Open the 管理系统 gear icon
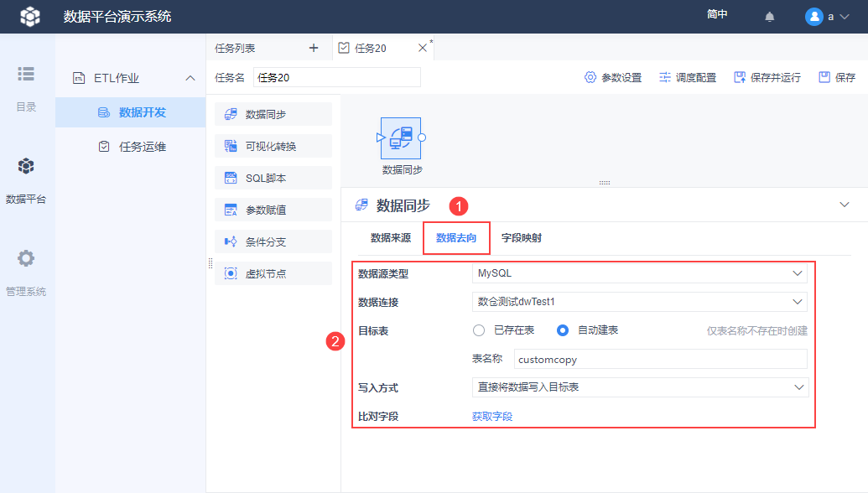Image resolution: width=868 pixels, height=493 pixels. tap(26, 258)
